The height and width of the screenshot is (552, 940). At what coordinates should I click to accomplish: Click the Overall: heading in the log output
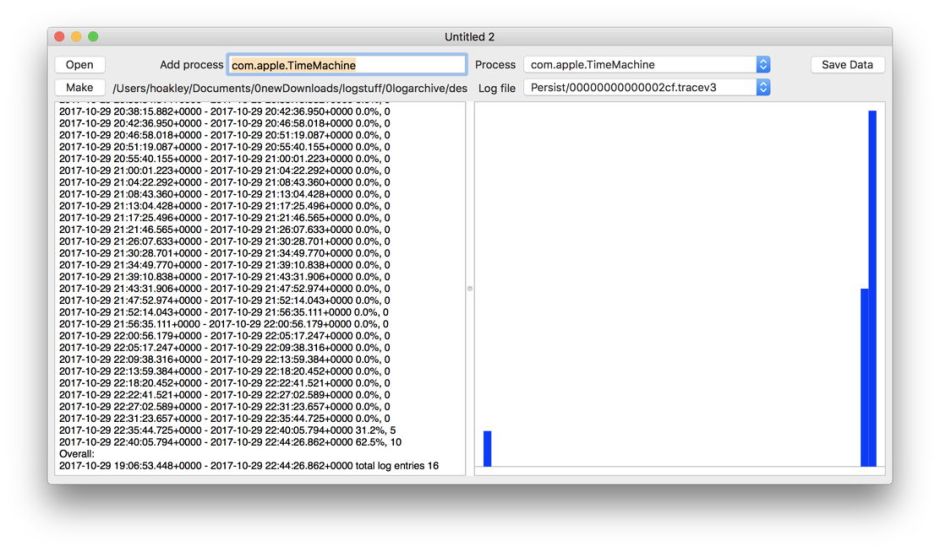76,453
